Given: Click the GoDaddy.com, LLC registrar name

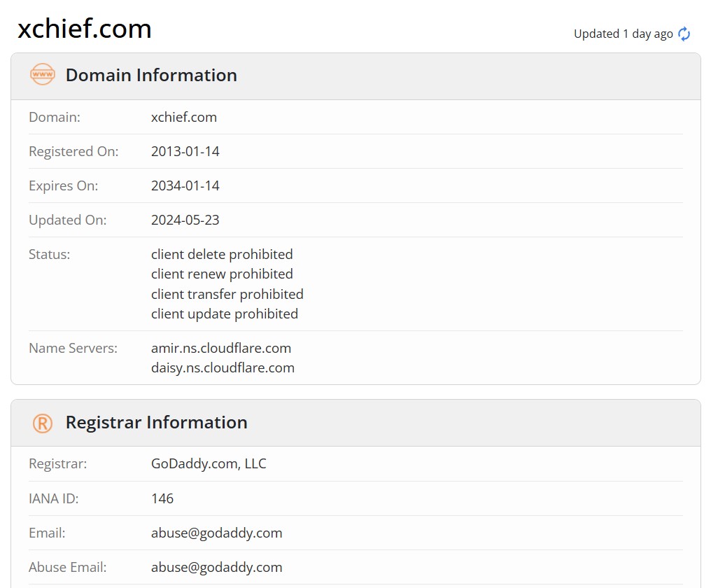Looking at the screenshot, I should (209, 463).
